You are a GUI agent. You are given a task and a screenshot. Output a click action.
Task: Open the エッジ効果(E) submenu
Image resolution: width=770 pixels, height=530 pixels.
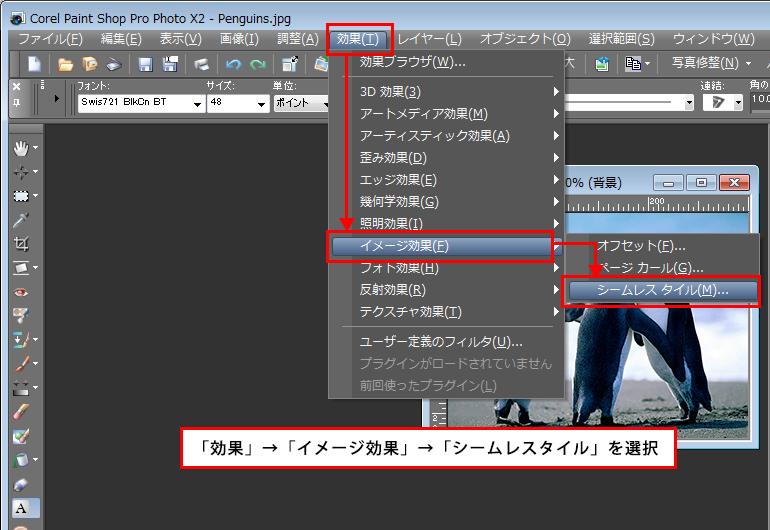(447, 180)
